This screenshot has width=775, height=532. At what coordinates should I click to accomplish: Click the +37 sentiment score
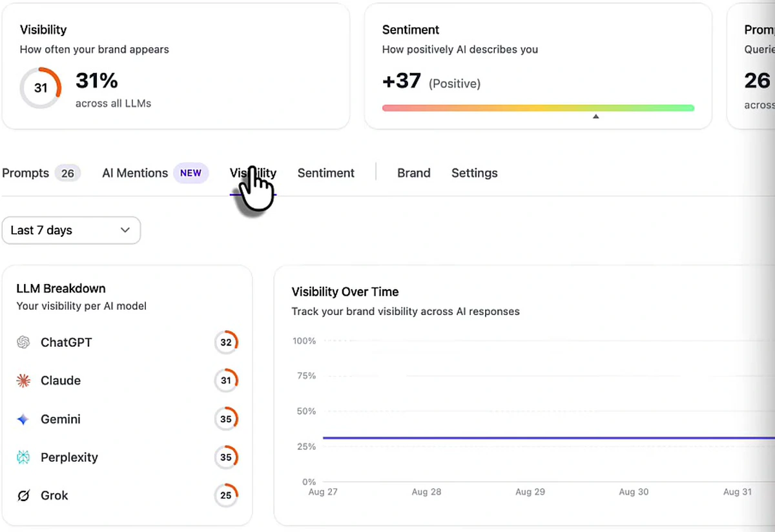pyautogui.click(x=402, y=81)
